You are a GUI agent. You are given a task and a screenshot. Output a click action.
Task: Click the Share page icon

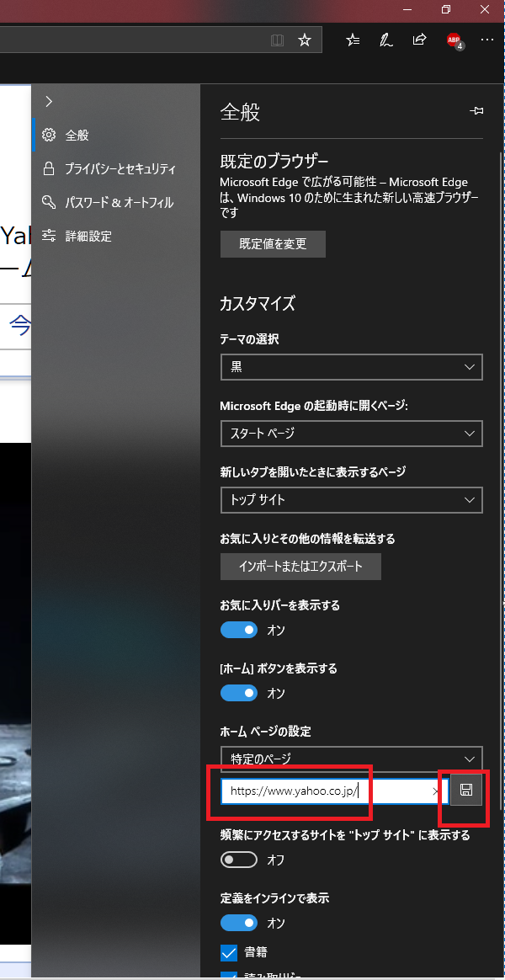point(419,40)
